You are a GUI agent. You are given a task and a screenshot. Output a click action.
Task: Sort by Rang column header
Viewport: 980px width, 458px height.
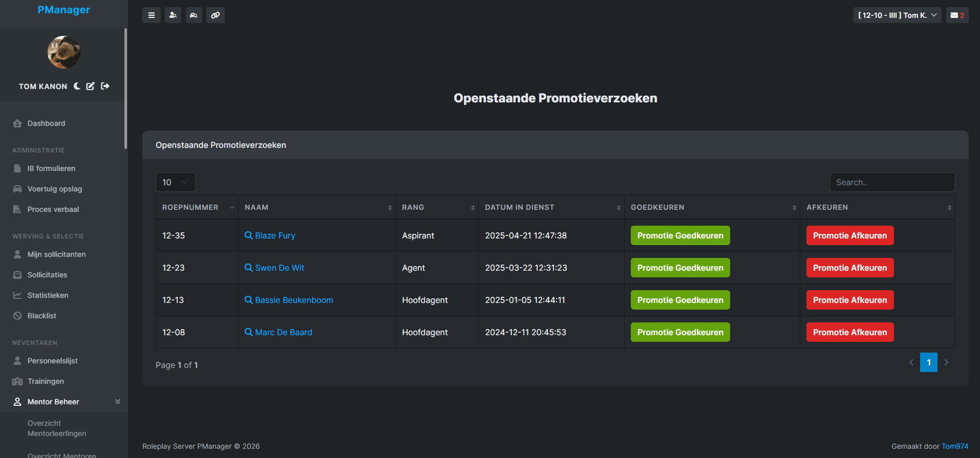437,207
